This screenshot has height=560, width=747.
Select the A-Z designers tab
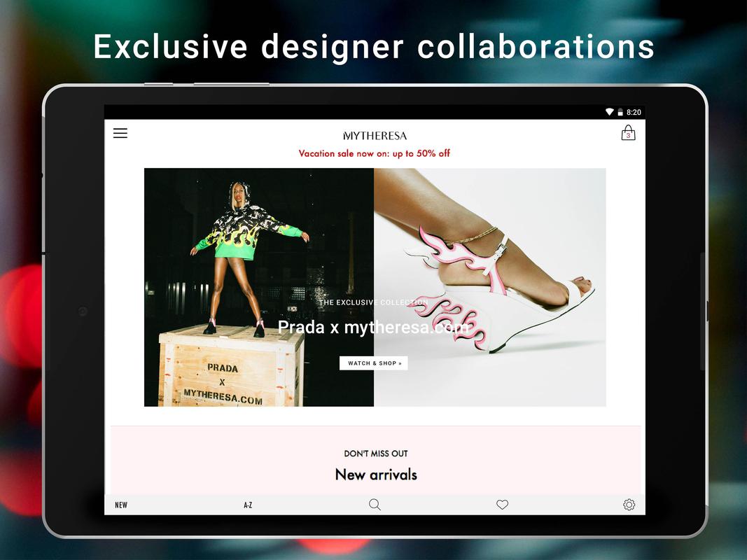coord(248,505)
